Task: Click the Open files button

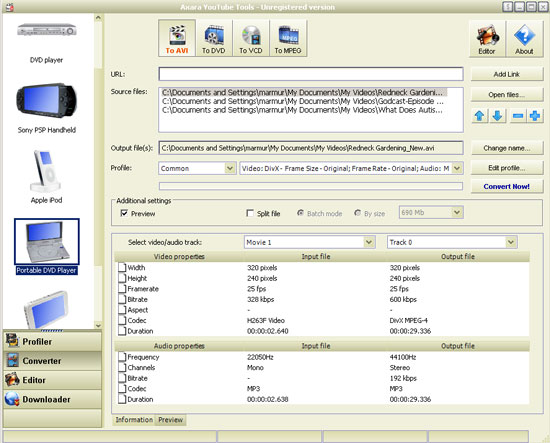Action: coord(507,95)
